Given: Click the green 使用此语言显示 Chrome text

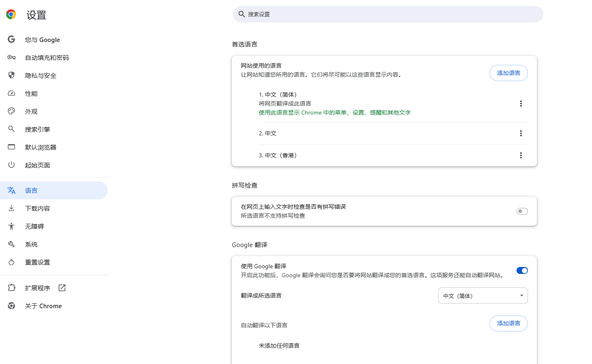Looking at the screenshot, I should click(x=335, y=113).
